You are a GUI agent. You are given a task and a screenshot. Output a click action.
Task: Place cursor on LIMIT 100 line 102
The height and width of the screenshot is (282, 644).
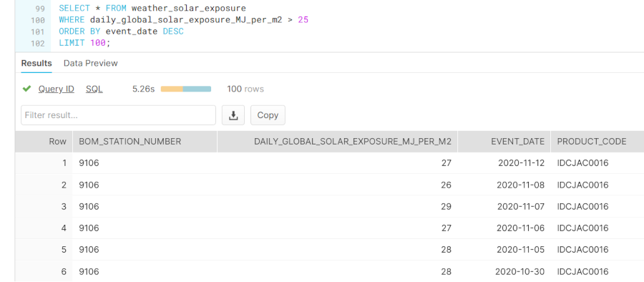coord(84,43)
